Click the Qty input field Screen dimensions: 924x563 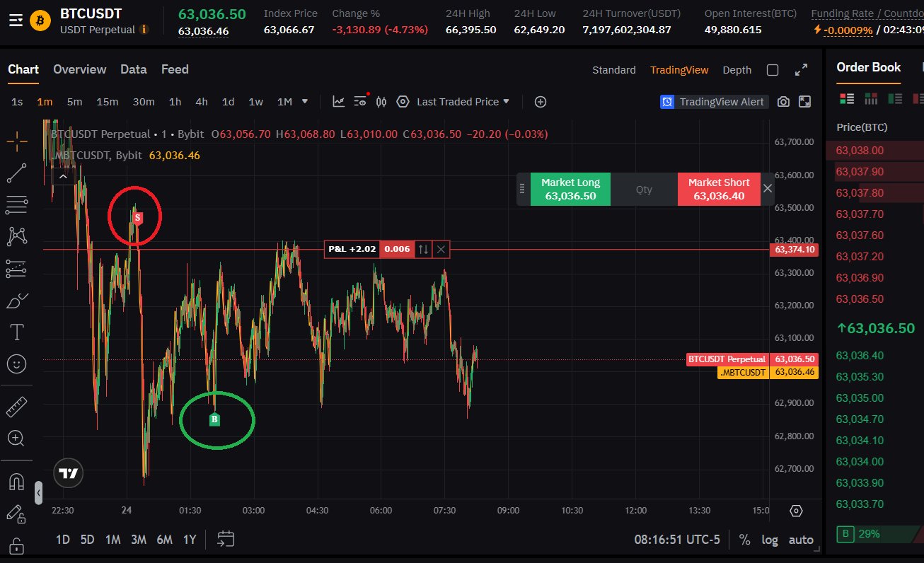coord(644,190)
